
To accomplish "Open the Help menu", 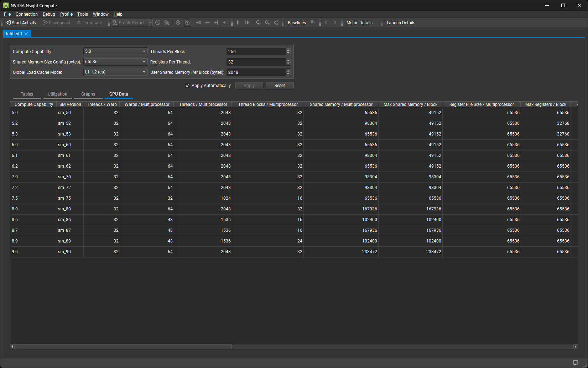I will (118, 14).
